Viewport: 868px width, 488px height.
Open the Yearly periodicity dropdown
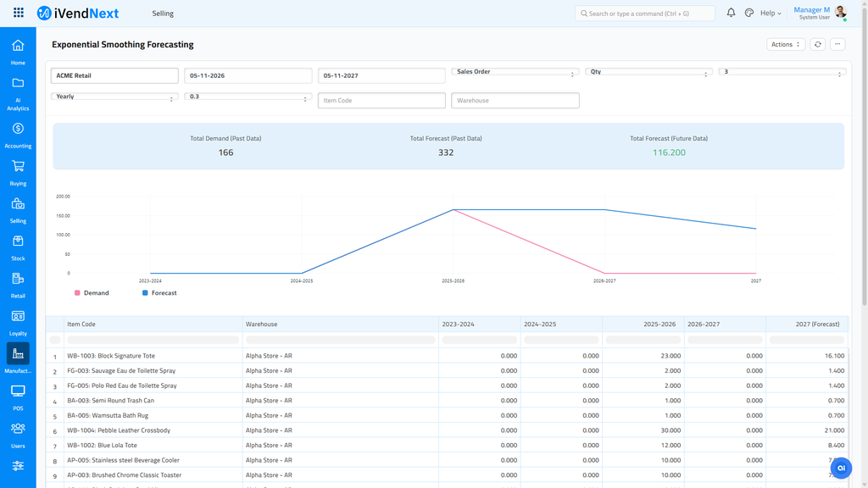pyautogui.click(x=114, y=97)
